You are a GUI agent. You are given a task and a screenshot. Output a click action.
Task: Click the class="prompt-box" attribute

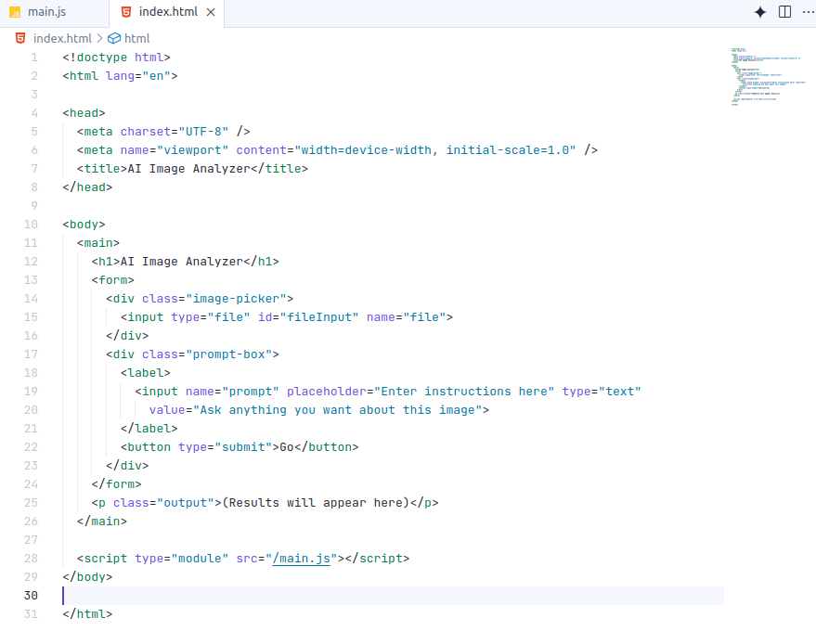click(x=207, y=354)
